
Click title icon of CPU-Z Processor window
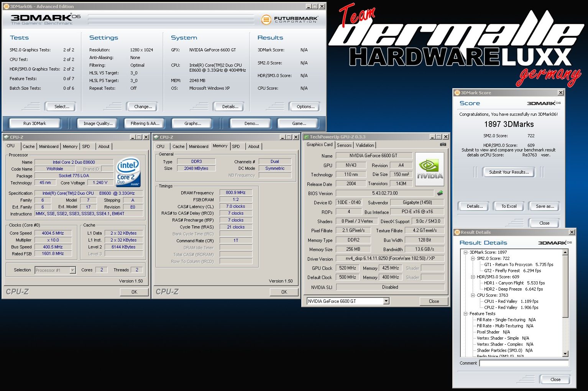(6, 137)
